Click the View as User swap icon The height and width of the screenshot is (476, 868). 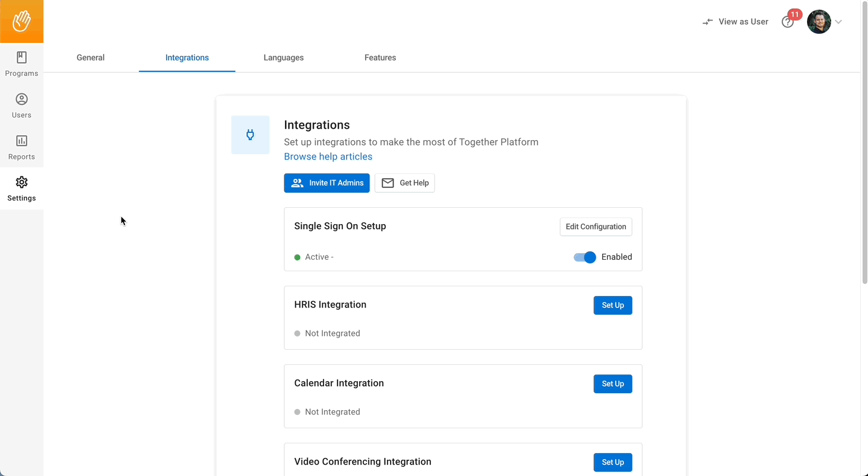[x=707, y=22]
